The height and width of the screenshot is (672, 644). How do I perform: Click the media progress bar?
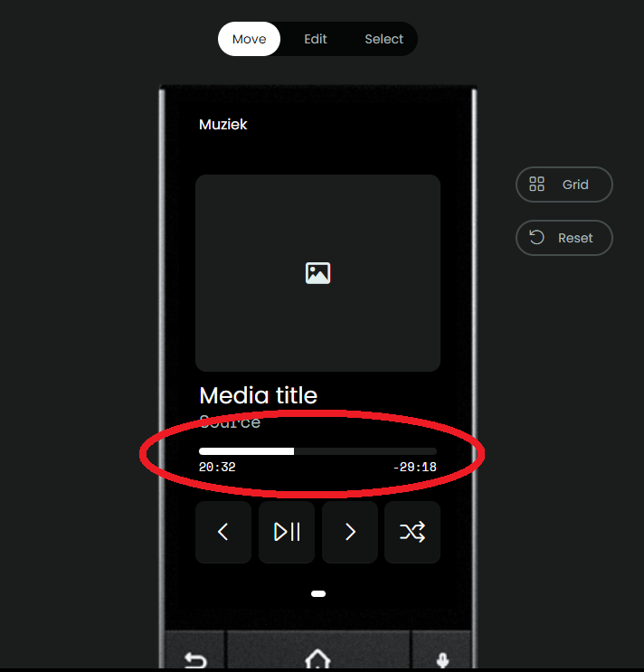tap(317, 451)
